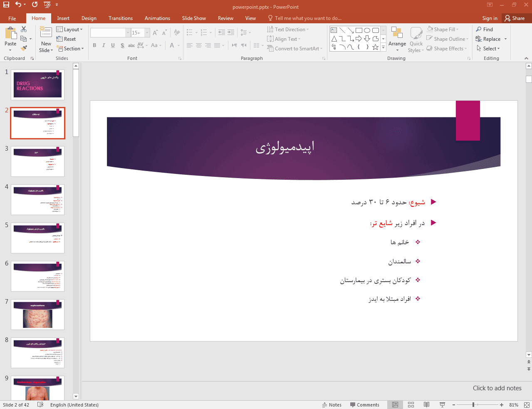Viewport: 532px width, 409px height.
Task: Redo the last action
Action: click(35, 5)
